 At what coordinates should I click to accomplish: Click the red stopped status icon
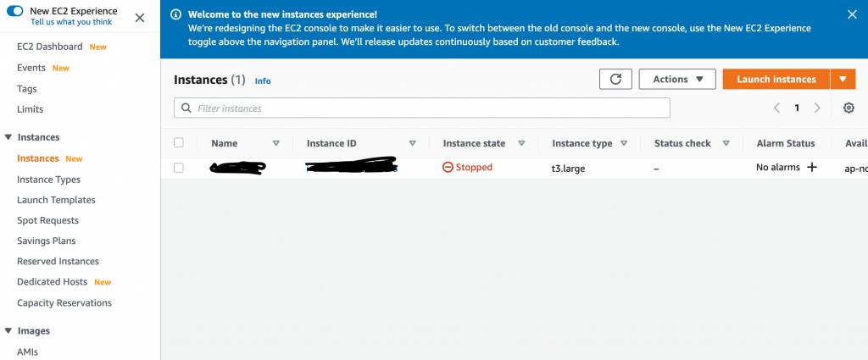coord(448,167)
